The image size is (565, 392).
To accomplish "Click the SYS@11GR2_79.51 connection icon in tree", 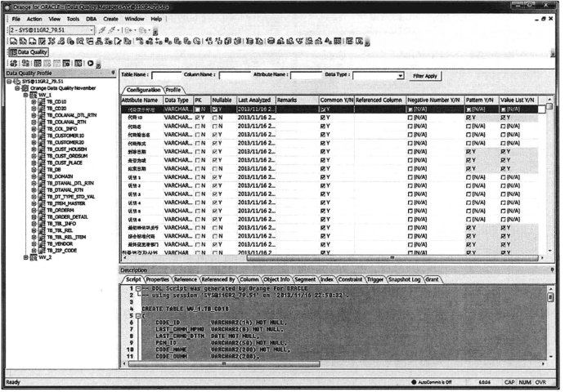I will [x=16, y=82].
